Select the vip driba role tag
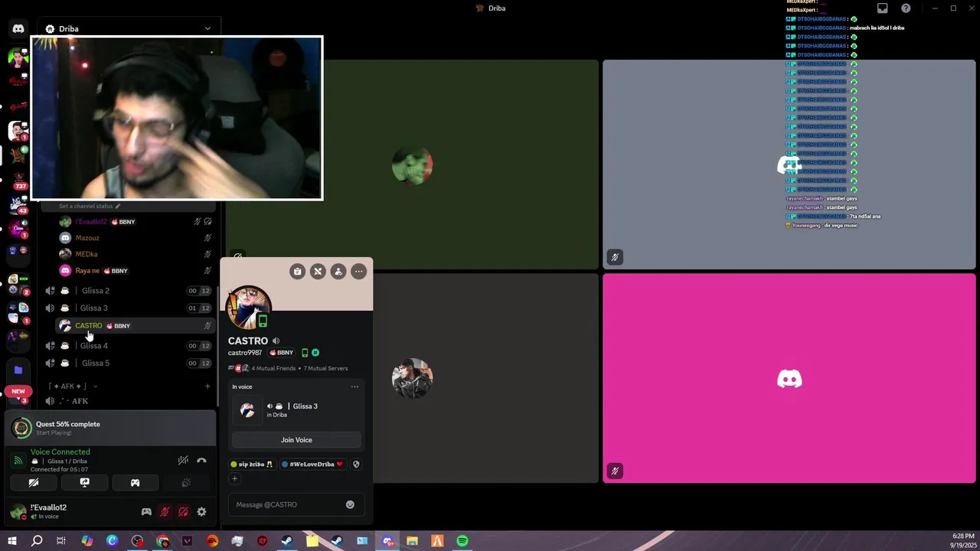Screen dimensions: 980x551 252,465
